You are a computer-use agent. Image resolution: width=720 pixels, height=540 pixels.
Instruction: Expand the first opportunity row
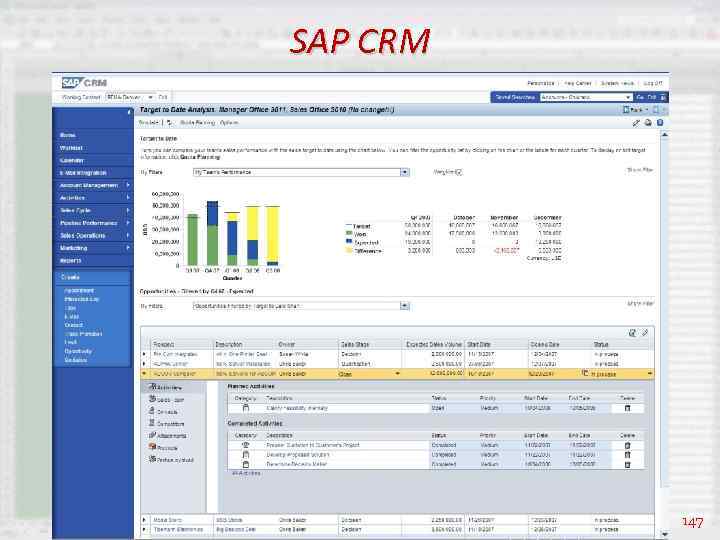[x=144, y=354]
